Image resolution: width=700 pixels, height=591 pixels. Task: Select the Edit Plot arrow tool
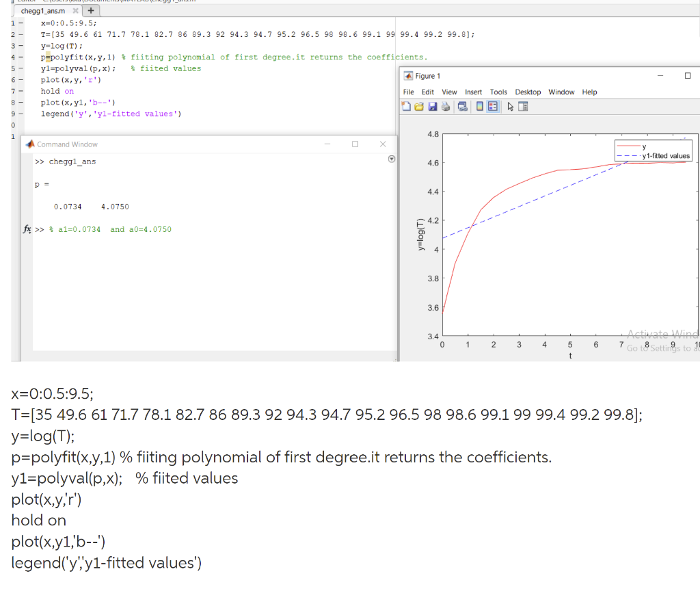point(510,106)
